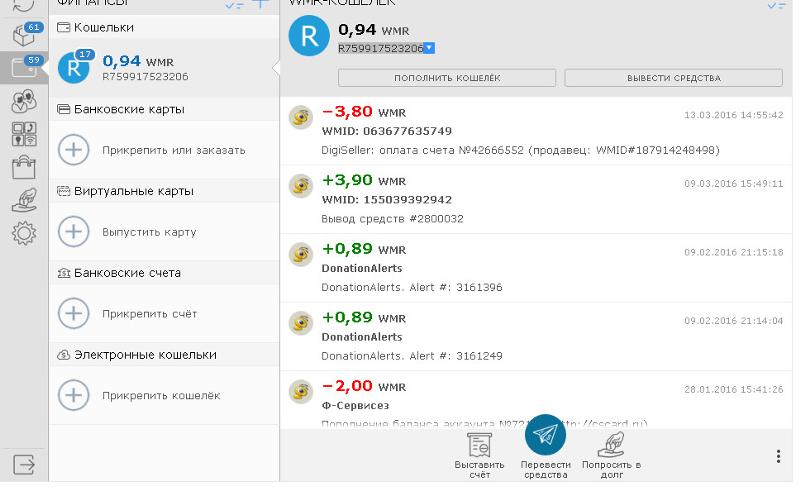Click the −3,80 WMR transaction amount

[364, 112]
